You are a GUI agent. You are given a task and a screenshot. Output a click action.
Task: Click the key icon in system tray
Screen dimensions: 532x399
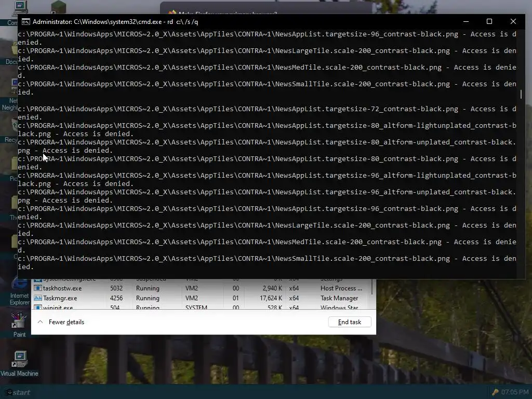(495, 392)
